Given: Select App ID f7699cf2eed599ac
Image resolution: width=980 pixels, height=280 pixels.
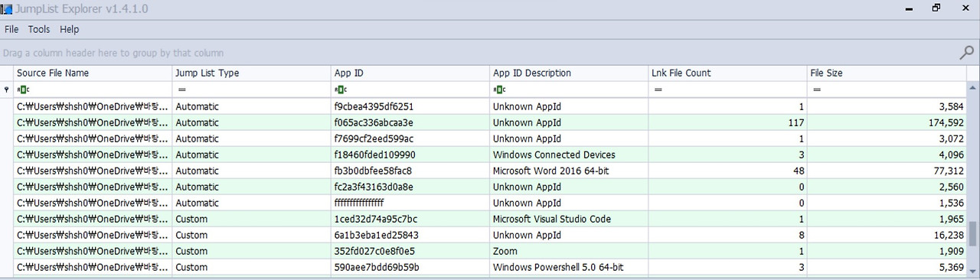Looking at the screenshot, I should [374, 138].
